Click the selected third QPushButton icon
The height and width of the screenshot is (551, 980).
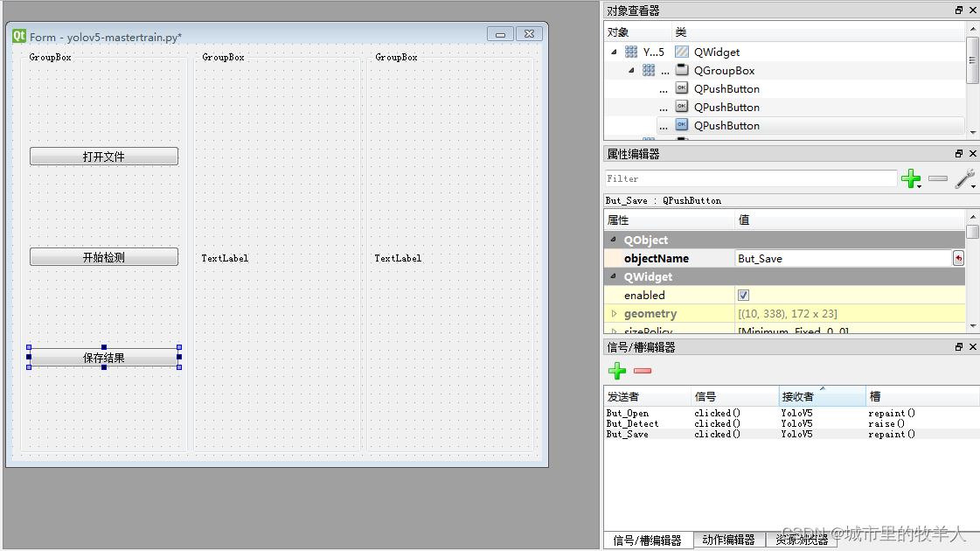pos(682,124)
